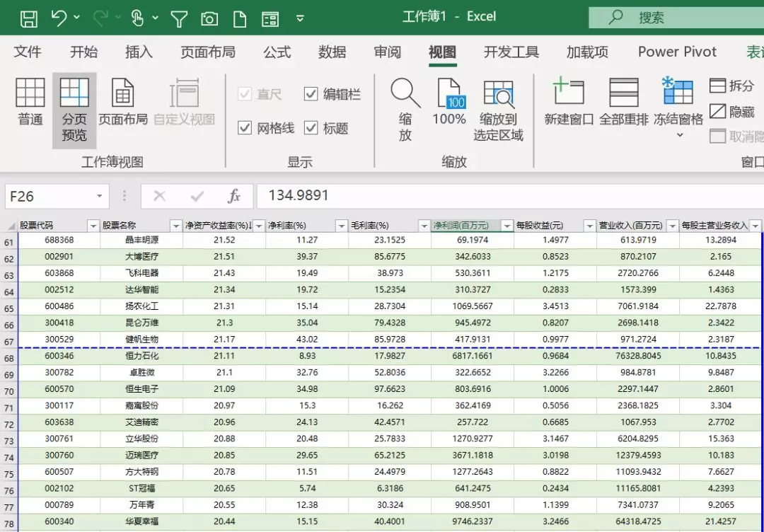
Task: Switch to the 审阅 ribbon tab
Action: pos(388,52)
